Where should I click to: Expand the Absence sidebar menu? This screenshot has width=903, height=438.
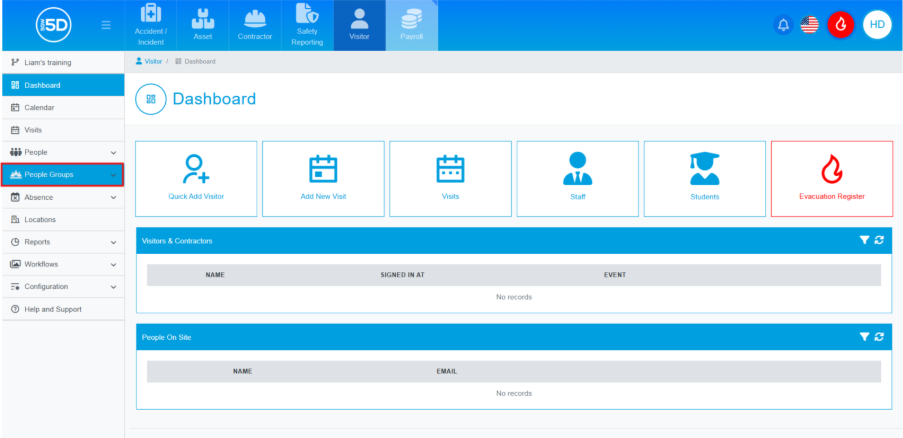point(62,197)
